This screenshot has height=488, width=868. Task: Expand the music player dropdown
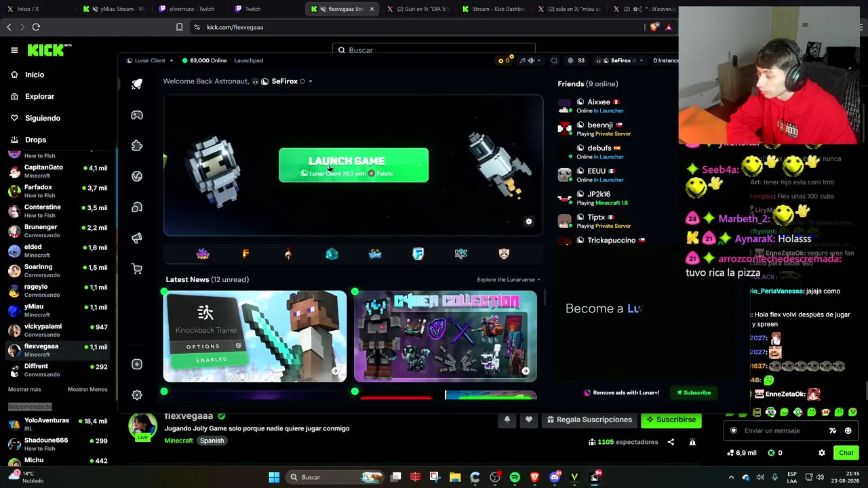[x=531, y=60]
